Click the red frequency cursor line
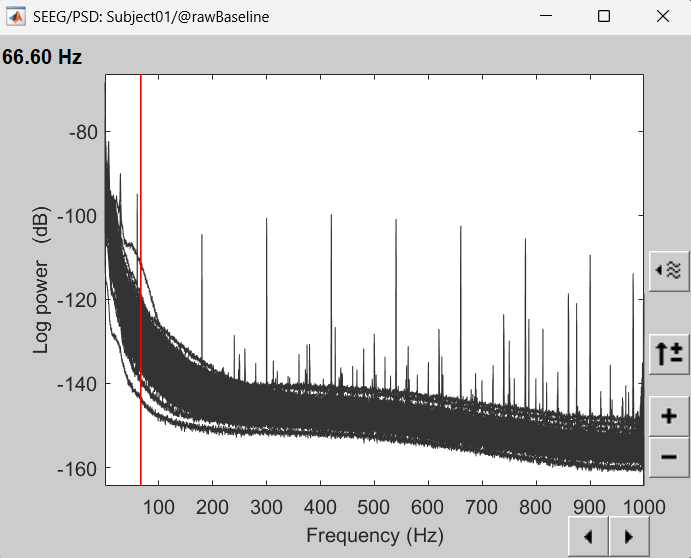Viewport: 691px width, 558px height. (141, 300)
